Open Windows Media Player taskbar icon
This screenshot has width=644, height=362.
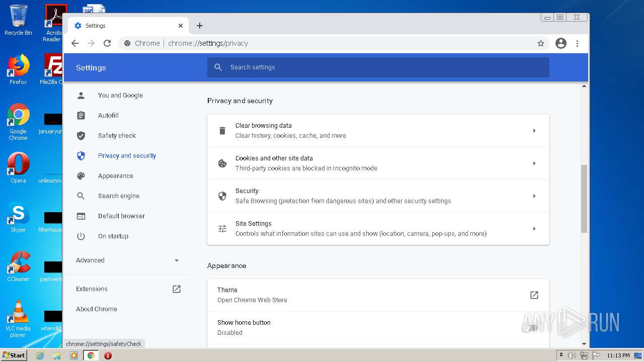[x=74, y=355]
